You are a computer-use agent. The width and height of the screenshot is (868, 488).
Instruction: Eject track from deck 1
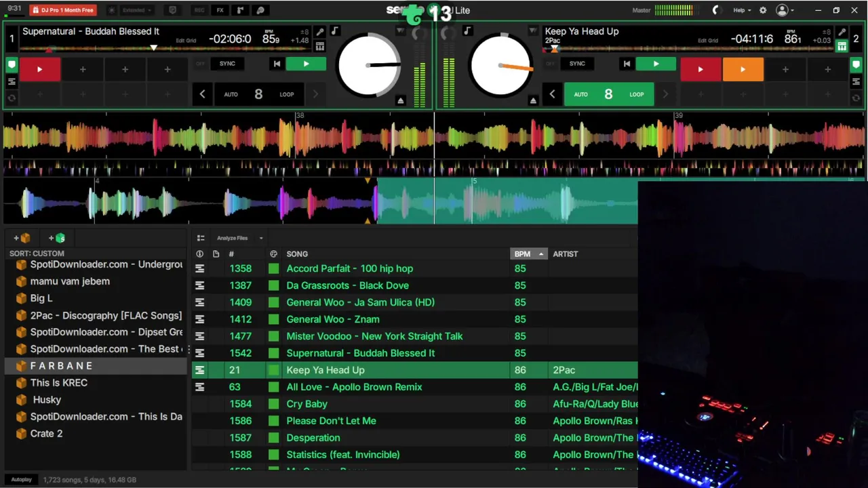pos(400,101)
